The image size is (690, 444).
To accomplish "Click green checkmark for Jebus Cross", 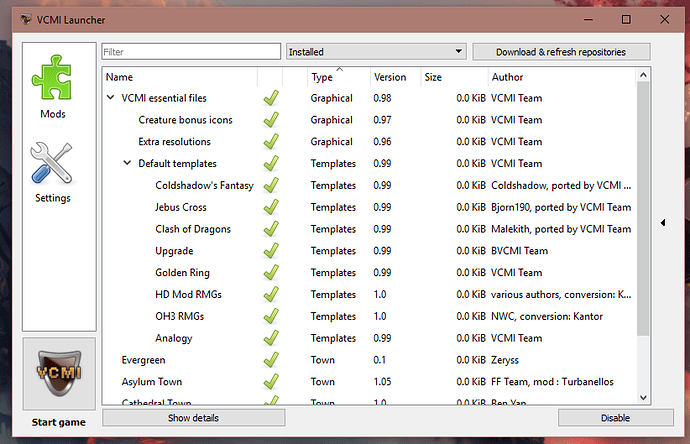I will 271,207.
